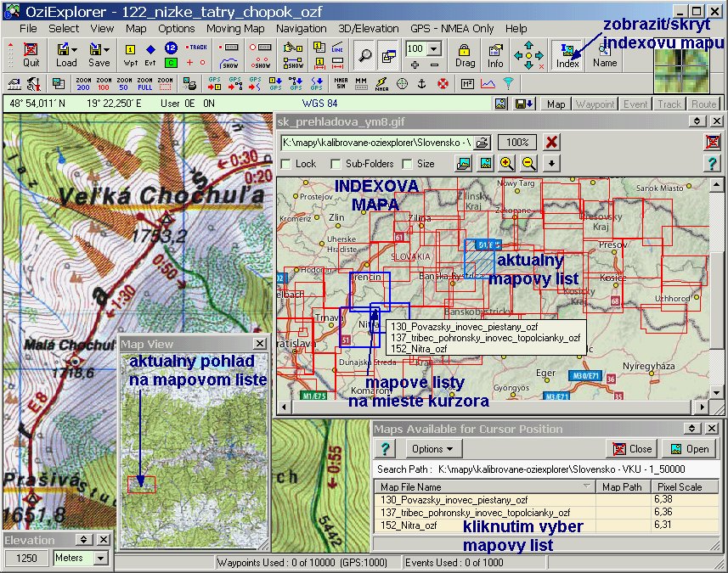
Task: Click the Map File Name column header
Action: point(485,486)
